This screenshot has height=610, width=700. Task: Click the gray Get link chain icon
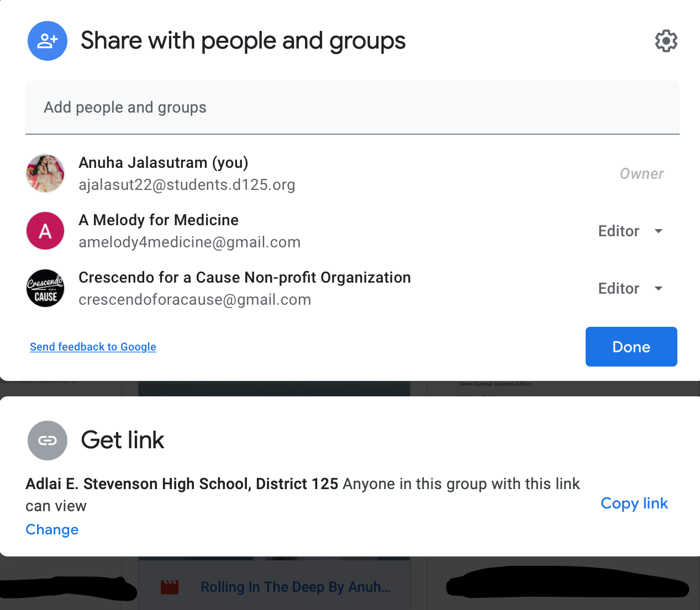tap(48, 441)
